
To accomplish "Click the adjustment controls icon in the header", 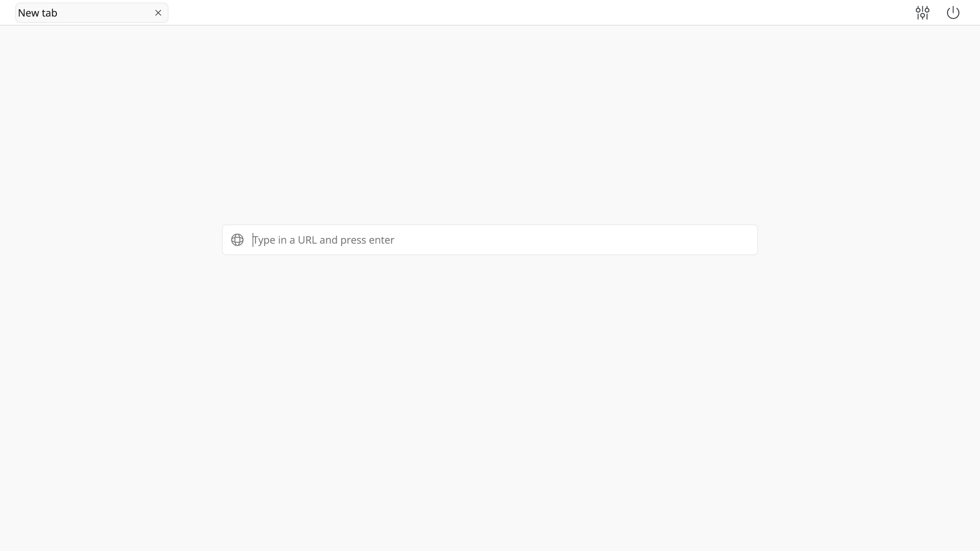I will pos(922,13).
